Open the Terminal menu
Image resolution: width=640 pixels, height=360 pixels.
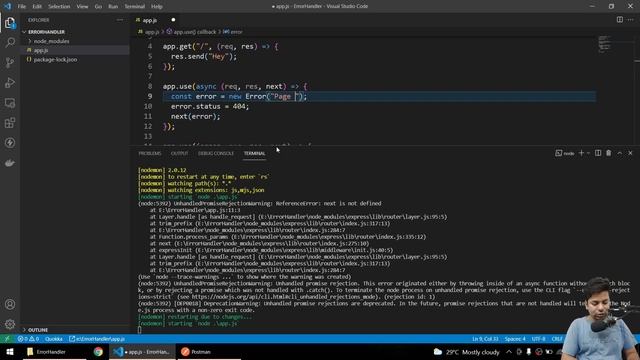(x=134, y=7)
